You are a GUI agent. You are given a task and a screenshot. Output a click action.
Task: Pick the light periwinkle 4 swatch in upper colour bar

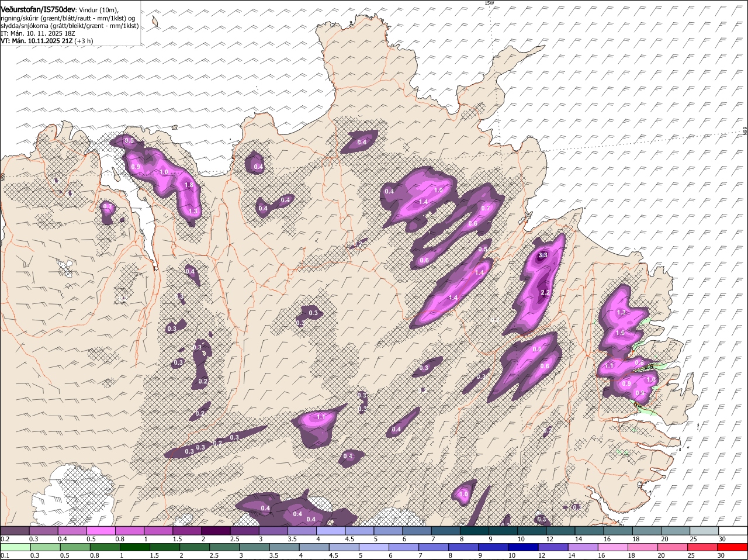pyautogui.click(x=330, y=531)
